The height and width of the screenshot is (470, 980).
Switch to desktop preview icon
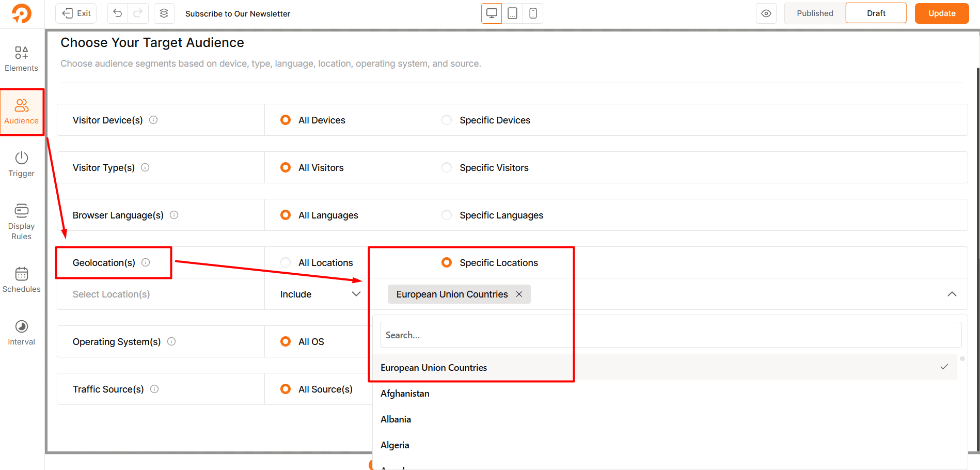pyautogui.click(x=492, y=13)
